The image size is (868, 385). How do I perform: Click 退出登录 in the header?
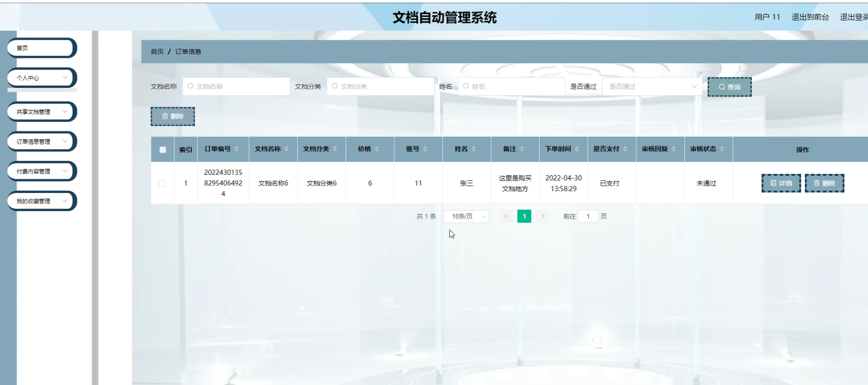(854, 17)
